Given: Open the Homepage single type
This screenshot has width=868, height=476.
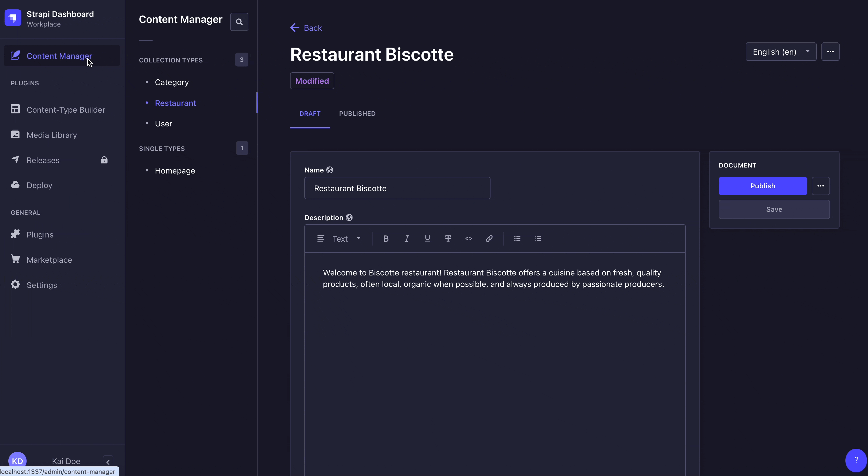Looking at the screenshot, I should coord(175,171).
